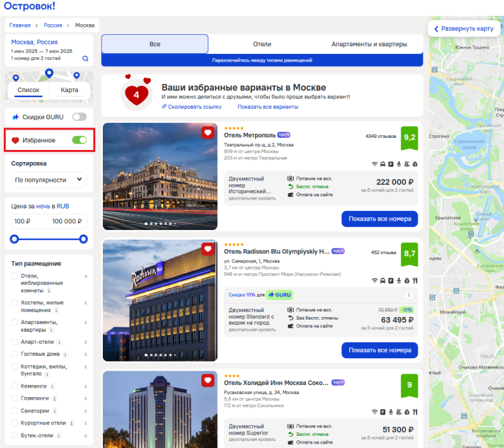
Task: Click parking amenity icon for Отель Метрополь
Action: tap(391, 164)
